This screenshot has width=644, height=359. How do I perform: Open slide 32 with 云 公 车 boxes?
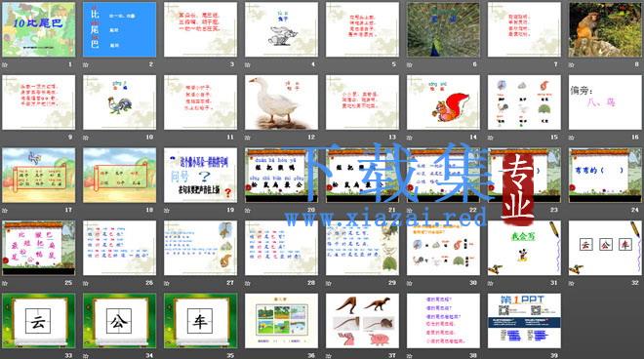click(605, 248)
